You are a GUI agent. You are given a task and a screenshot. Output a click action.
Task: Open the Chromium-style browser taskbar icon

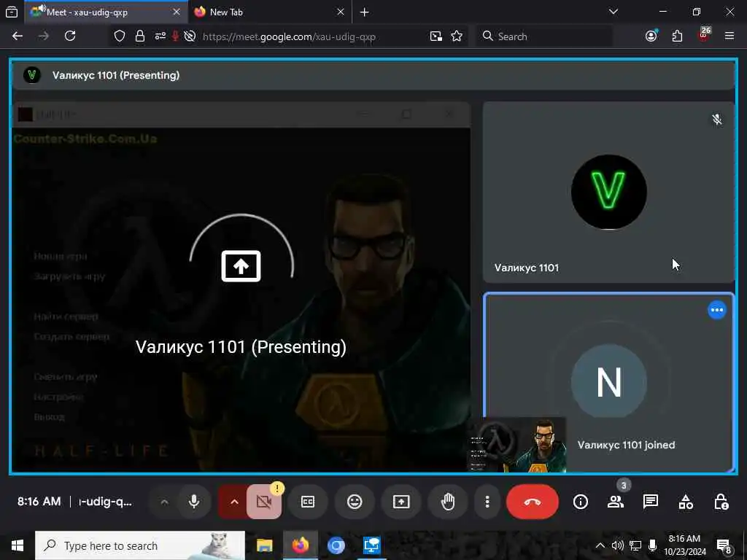pyautogui.click(x=336, y=545)
